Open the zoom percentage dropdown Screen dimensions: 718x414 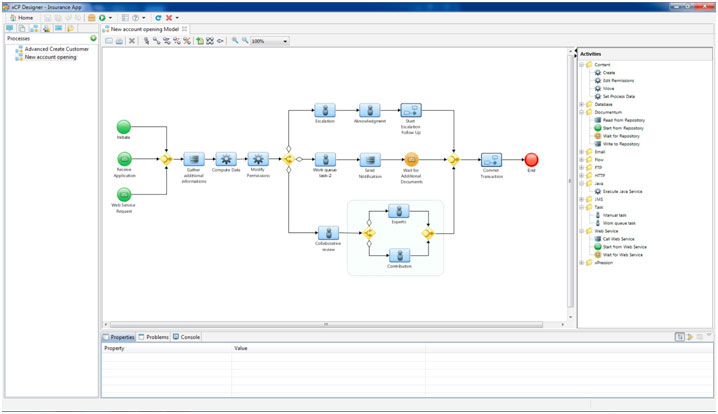coord(285,42)
